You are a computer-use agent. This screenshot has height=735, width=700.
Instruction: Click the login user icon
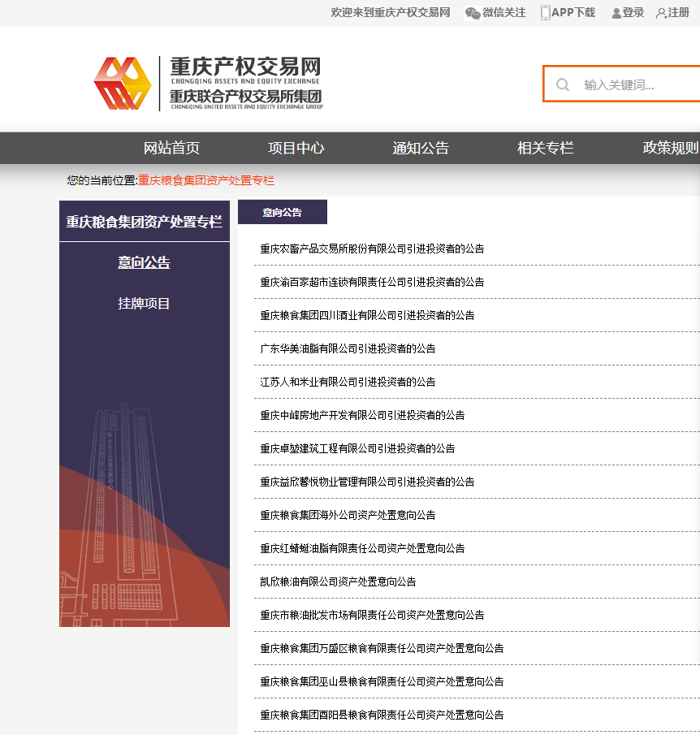tap(616, 13)
